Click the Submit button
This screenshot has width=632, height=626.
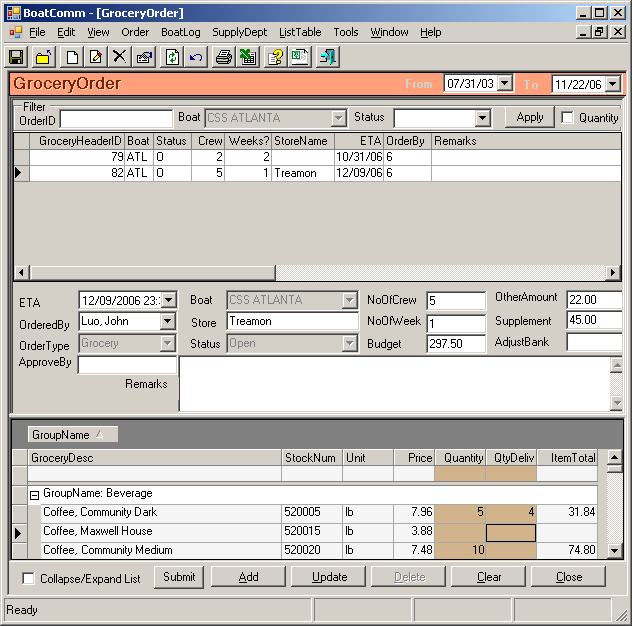pos(179,577)
